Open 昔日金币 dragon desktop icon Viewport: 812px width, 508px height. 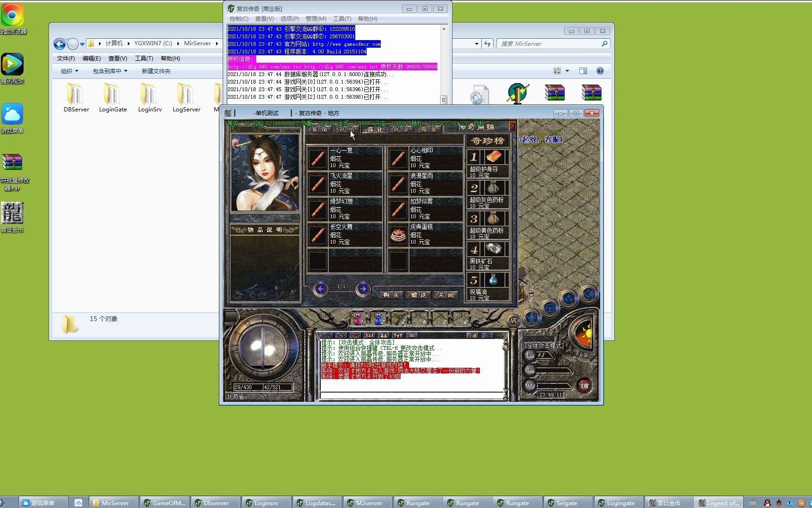click(12, 218)
